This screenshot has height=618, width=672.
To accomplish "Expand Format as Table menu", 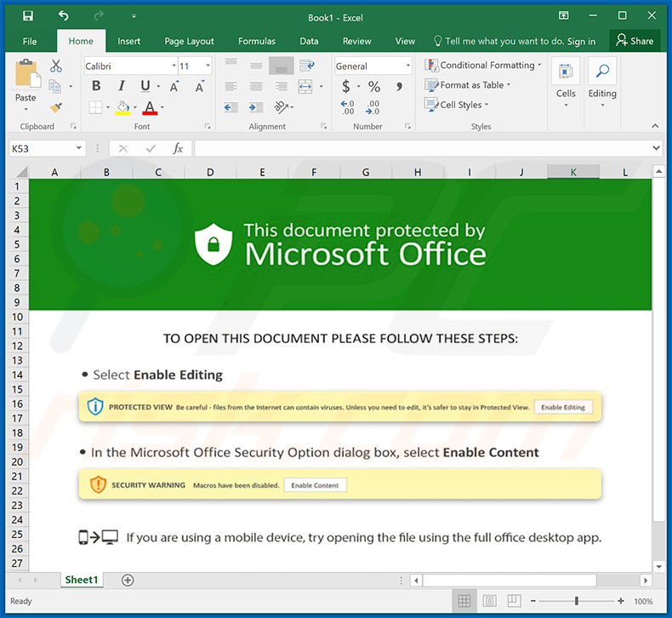I will [468, 85].
